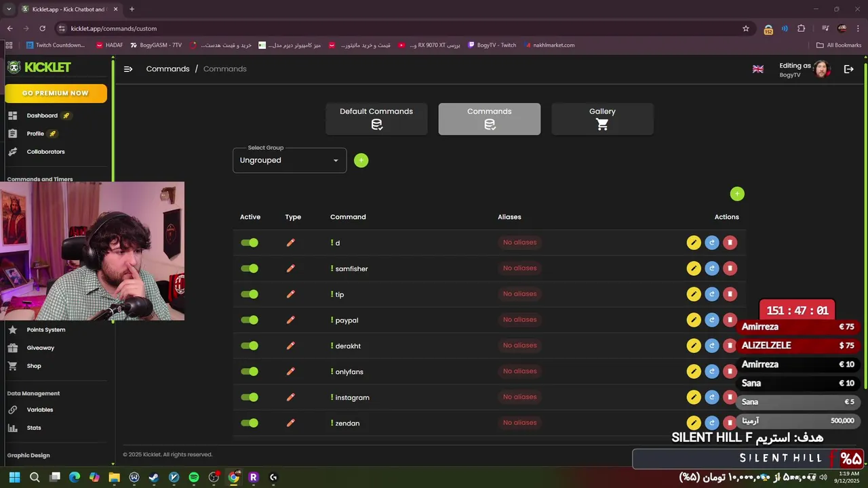Toggle the !tip command active switch
The height and width of the screenshot is (488, 868).
click(250, 294)
